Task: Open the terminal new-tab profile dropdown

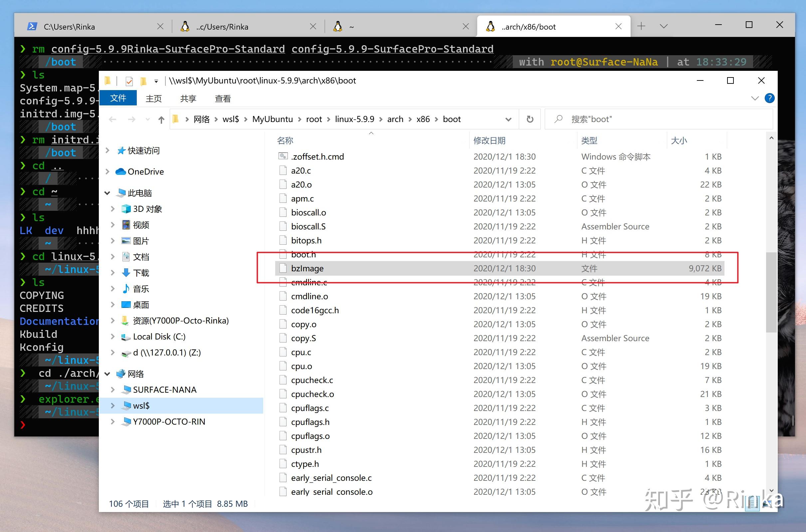Action: click(664, 26)
